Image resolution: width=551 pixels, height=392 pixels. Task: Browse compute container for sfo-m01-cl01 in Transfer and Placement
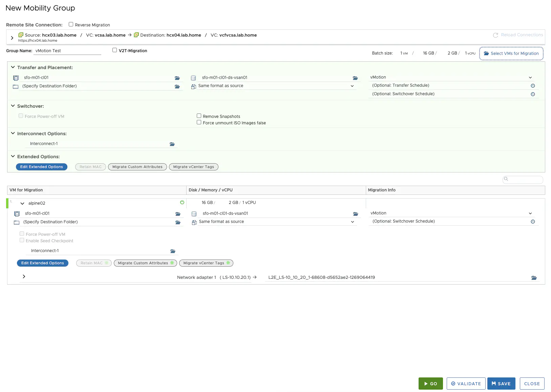pyautogui.click(x=177, y=78)
